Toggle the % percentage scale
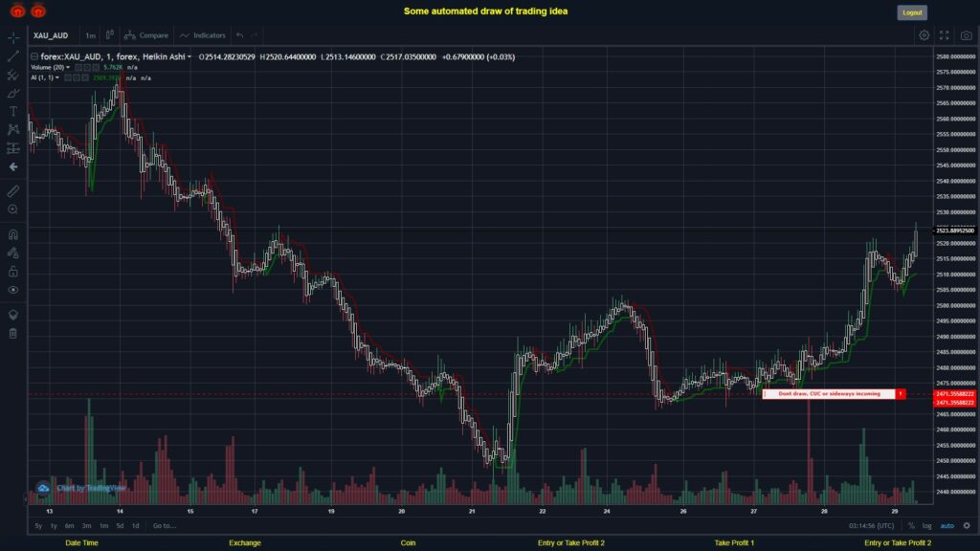The height and width of the screenshot is (551, 980). pos(911,526)
